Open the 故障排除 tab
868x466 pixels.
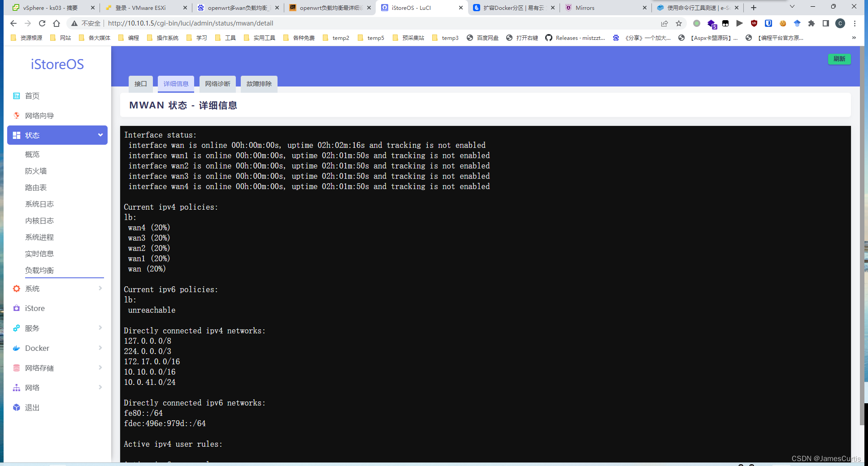tap(259, 83)
